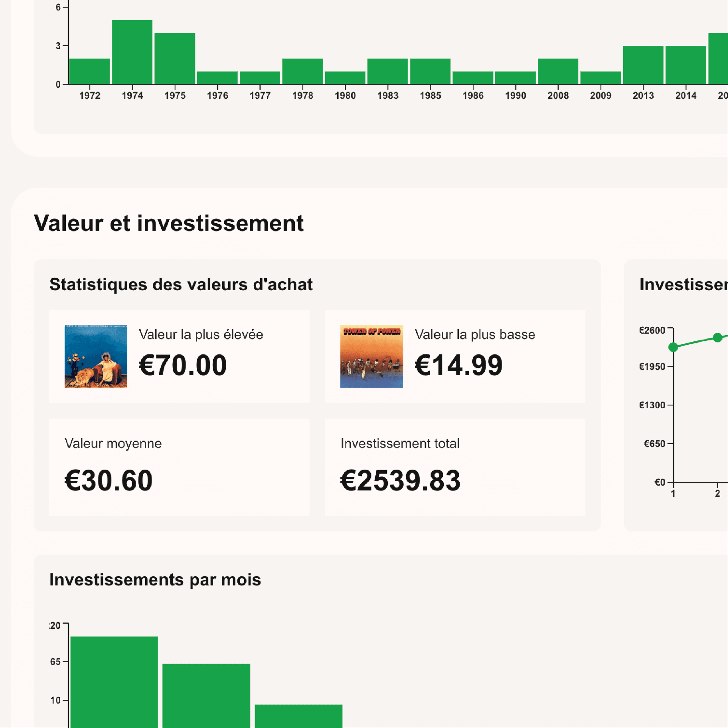This screenshot has height=728, width=728.
Task: Click the 1985 bar in the chart
Action: [x=430, y=72]
